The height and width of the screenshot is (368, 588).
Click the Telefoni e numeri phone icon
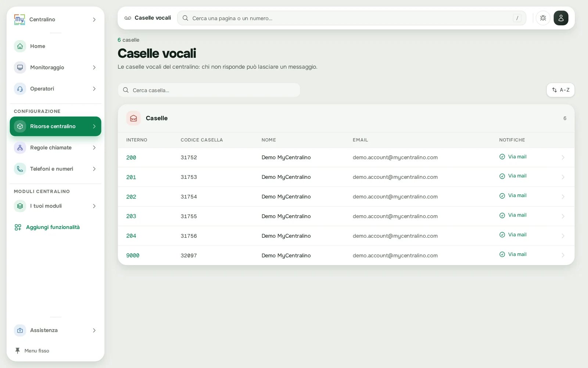tap(20, 169)
